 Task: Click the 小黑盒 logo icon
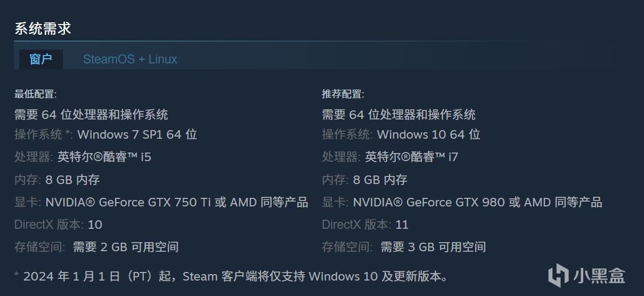(558, 275)
